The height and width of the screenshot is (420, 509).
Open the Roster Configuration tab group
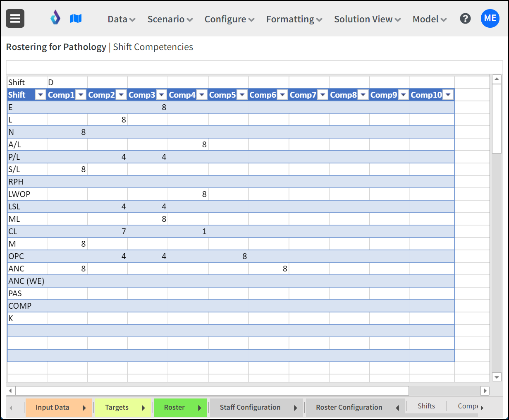point(349,408)
